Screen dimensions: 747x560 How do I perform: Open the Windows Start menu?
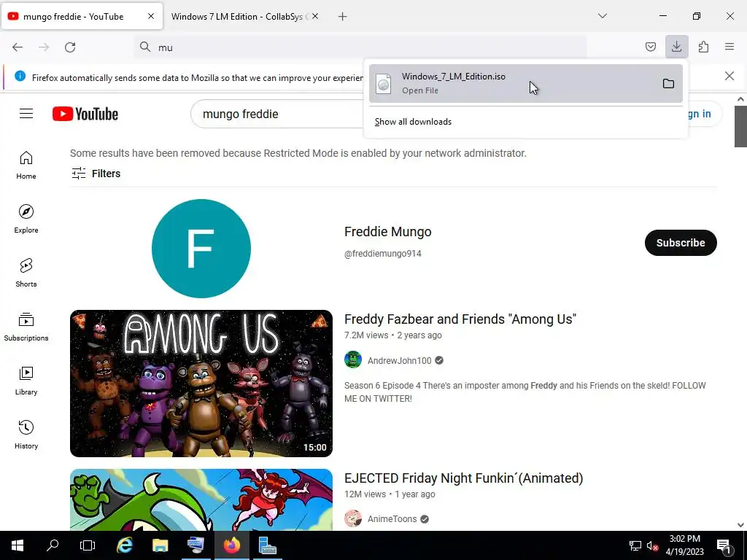(x=18, y=545)
